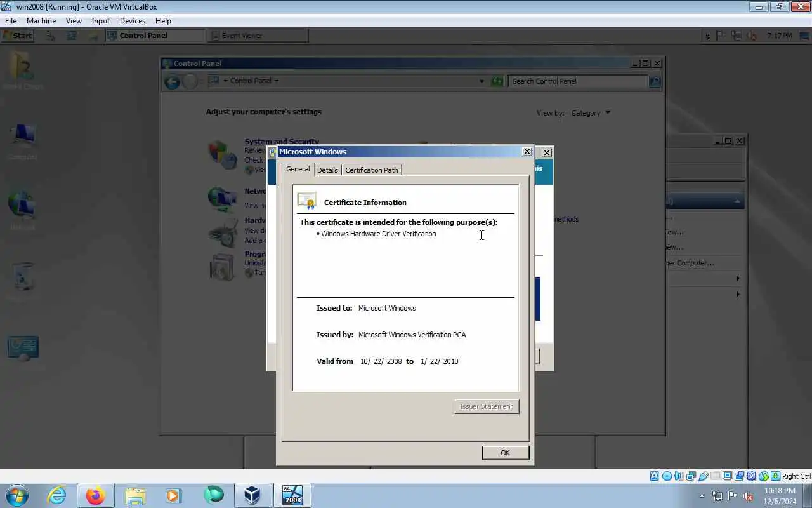Click Control Panel search magnifier icon
The width and height of the screenshot is (812, 508).
coord(655,81)
